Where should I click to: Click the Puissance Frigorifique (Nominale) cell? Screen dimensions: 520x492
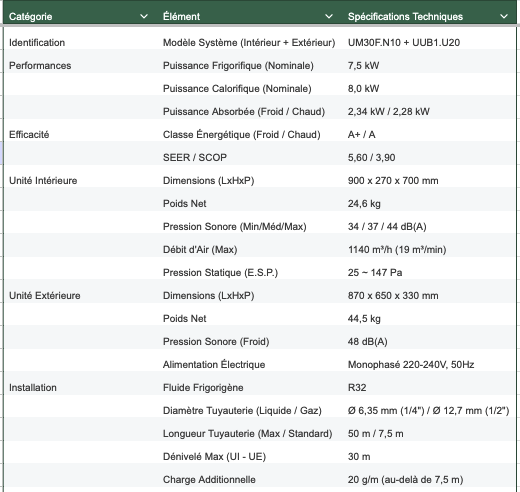250,66
